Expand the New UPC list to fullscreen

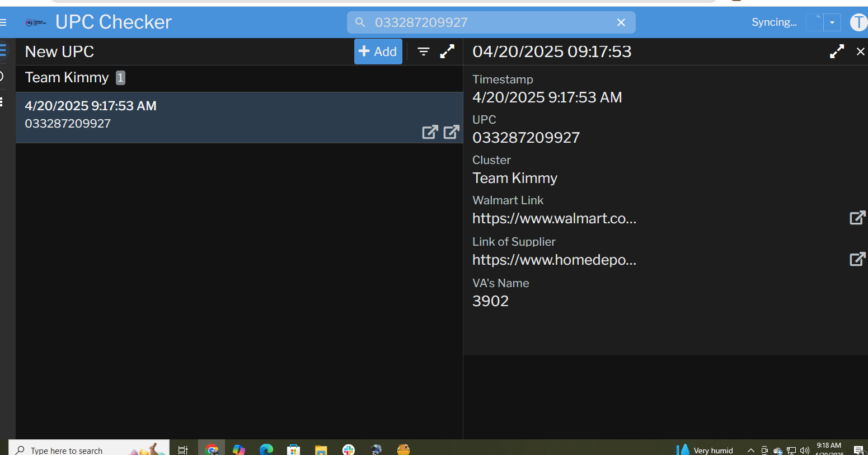(447, 51)
